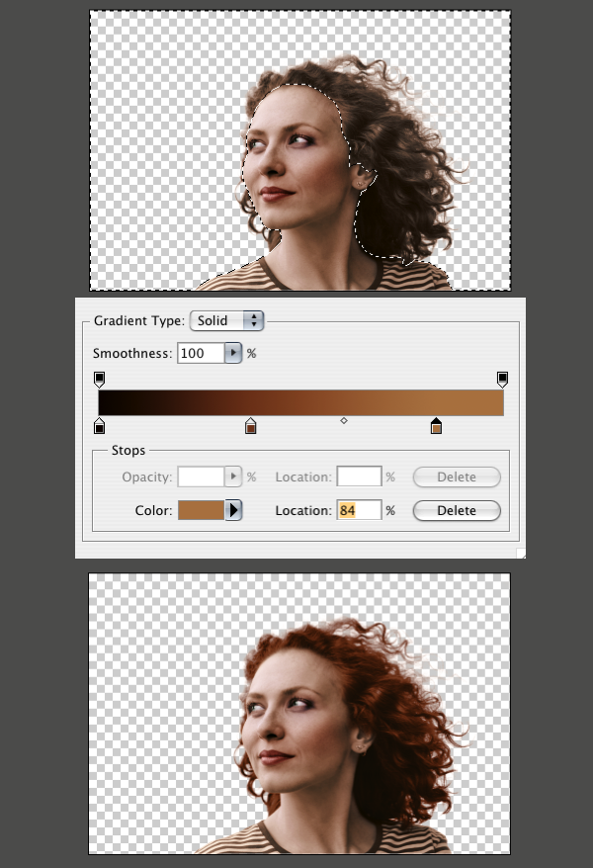
Task: Click the Opacity value field
Action: (x=201, y=477)
